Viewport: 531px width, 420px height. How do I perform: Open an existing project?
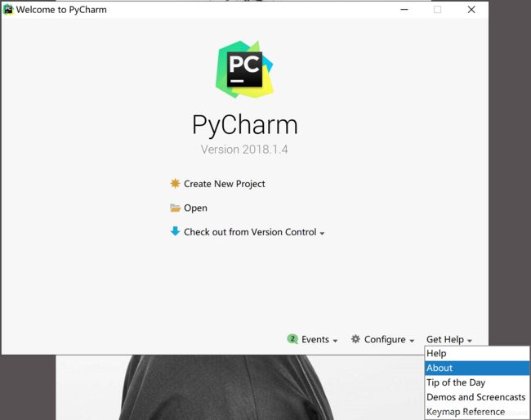coord(195,208)
